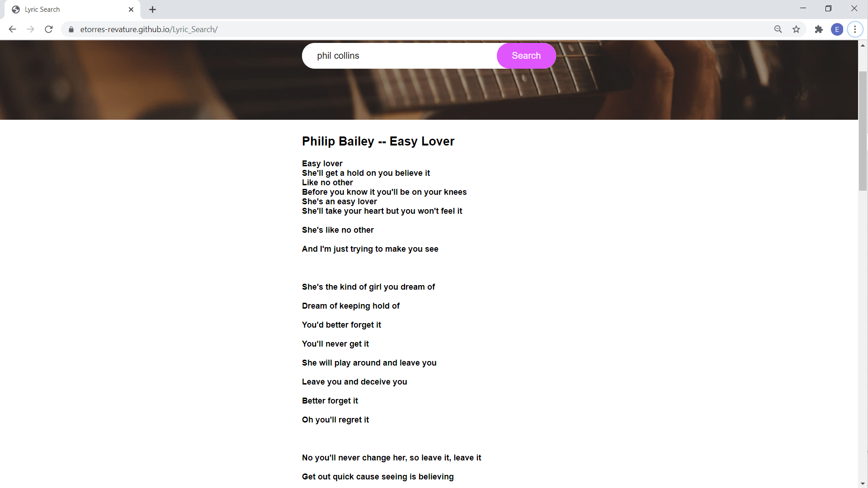Click the browser forward navigation arrow

(x=30, y=29)
